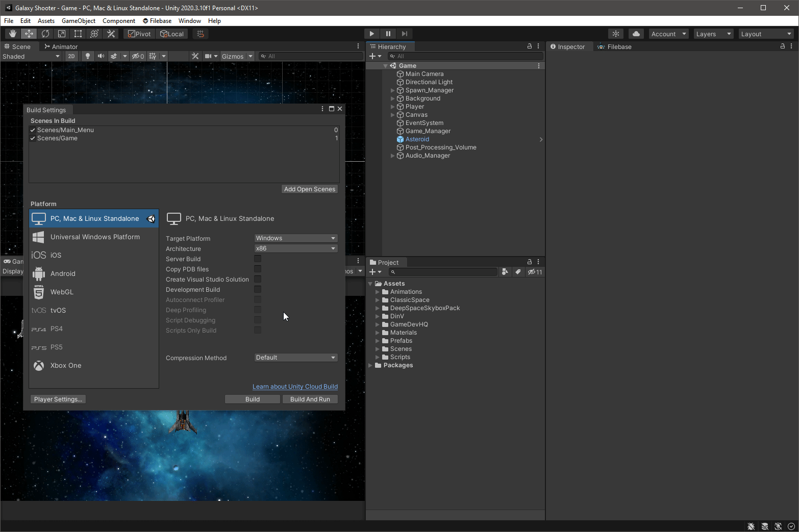
Task: Open Compression Method dropdown
Action: click(296, 358)
